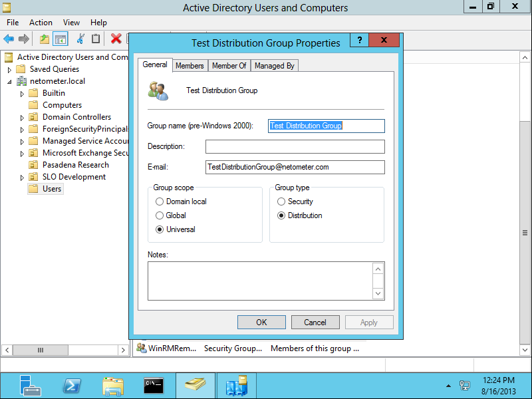Switch group type to Security
The image size is (532, 399).
(x=281, y=201)
